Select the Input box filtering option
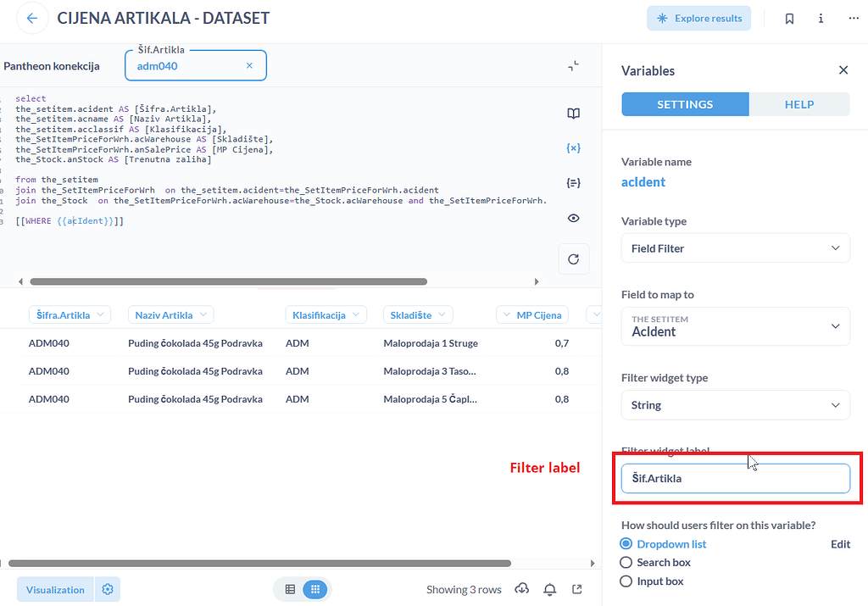The width and height of the screenshot is (868, 606). click(x=626, y=581)
